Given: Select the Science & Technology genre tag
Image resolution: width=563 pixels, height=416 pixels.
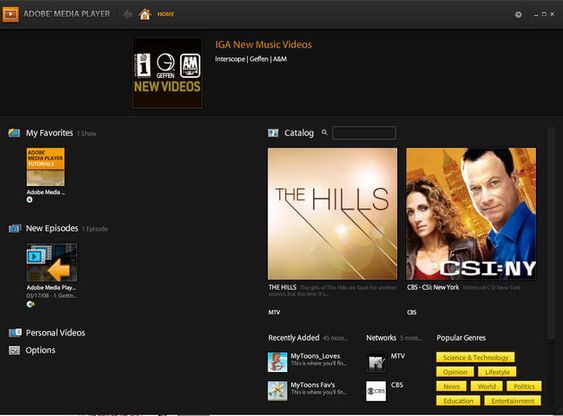Looking at the screenshot, I should click(x=475, y=357).
